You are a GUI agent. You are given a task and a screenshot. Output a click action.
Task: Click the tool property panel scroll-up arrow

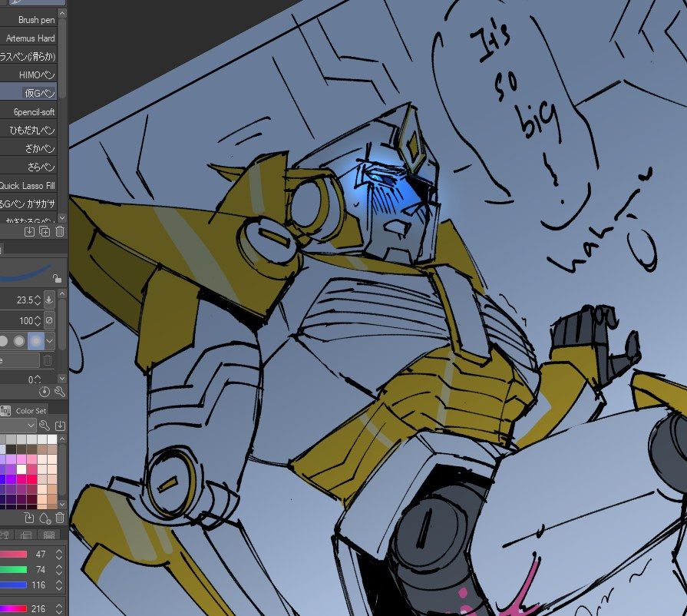click(x=62, y=293)
